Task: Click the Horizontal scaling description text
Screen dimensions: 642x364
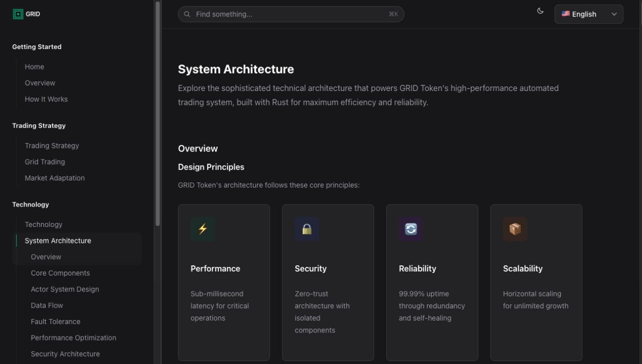Action: (536, 300)
